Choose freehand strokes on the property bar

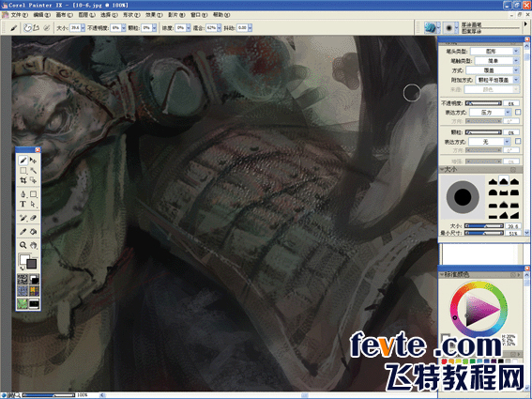pos(28,28)
